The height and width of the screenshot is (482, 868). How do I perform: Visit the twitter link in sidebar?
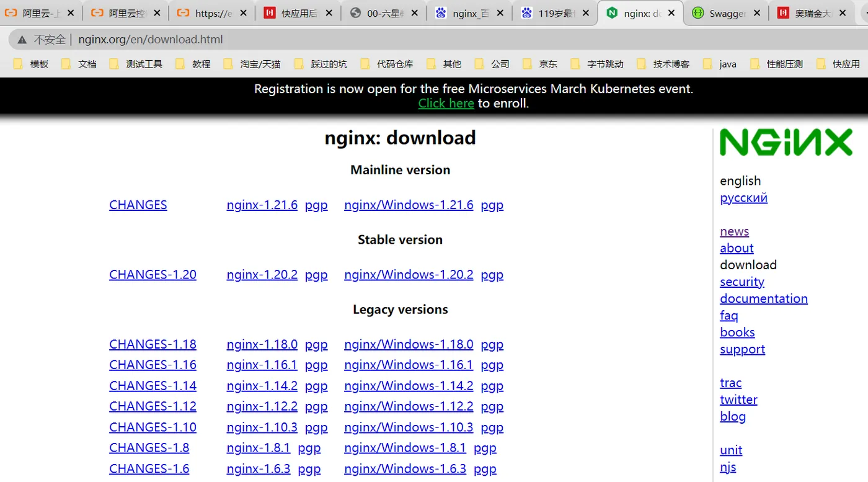coord(738,399)
